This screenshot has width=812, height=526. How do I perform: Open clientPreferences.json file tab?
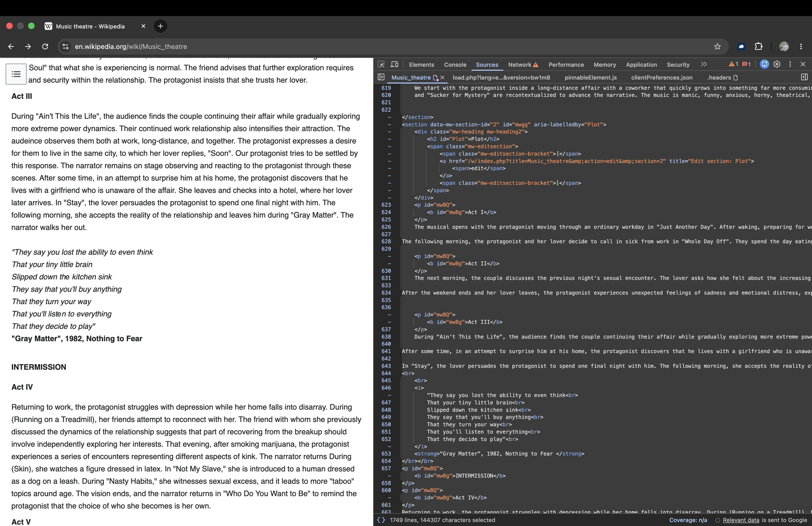click(x=662, y=77)
